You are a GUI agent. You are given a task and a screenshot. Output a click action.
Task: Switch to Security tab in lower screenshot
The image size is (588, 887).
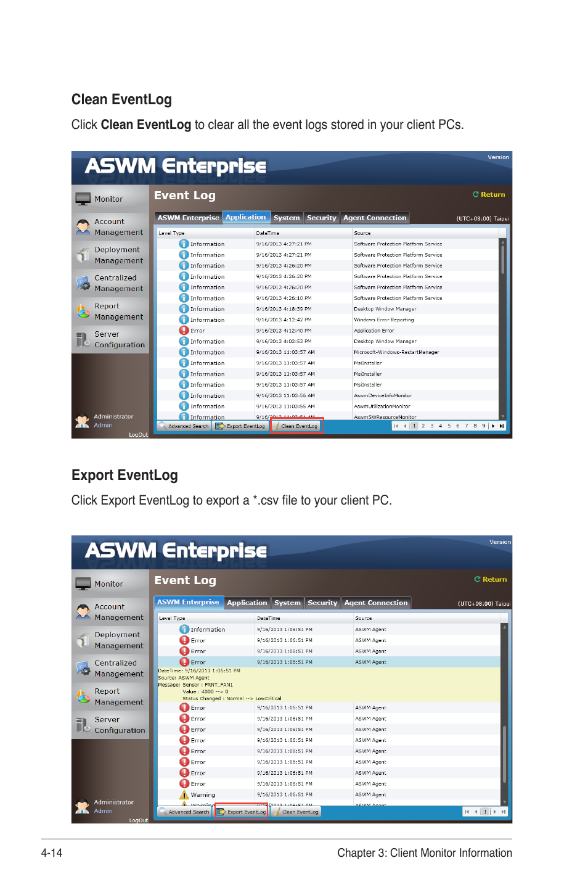[322, 603]
